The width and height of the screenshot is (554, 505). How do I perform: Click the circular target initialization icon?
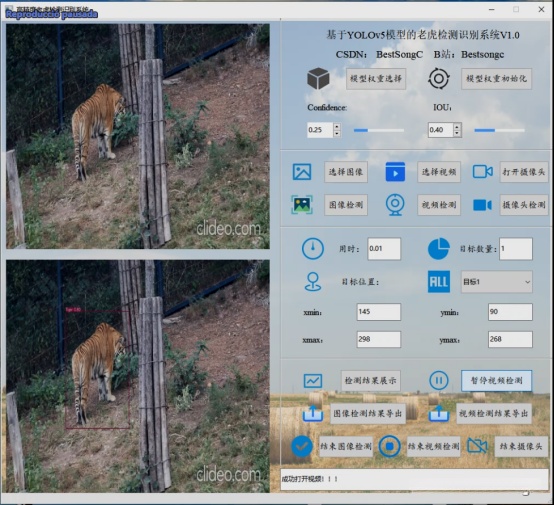pyautogui.click(x=438, y=78)
